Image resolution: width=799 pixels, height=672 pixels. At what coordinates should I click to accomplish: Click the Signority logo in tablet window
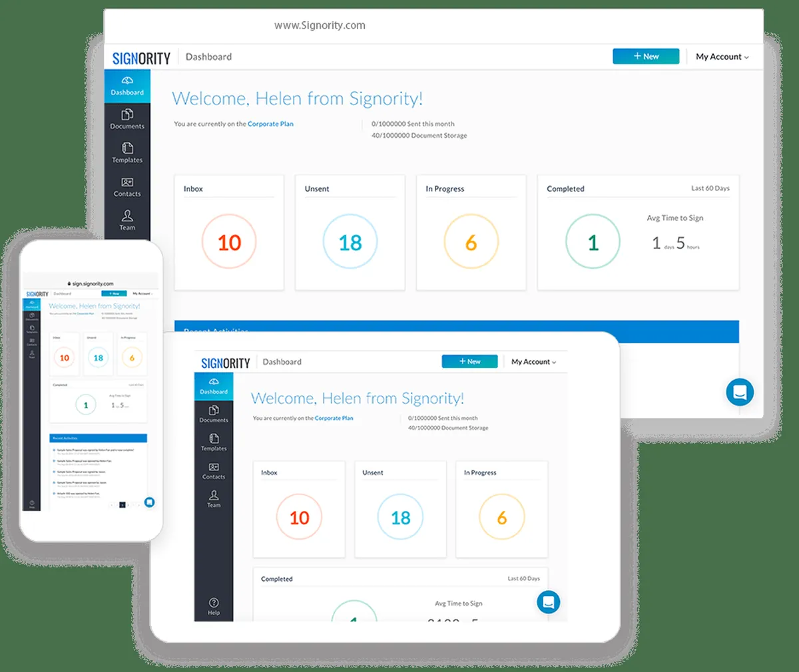point(226,363)
